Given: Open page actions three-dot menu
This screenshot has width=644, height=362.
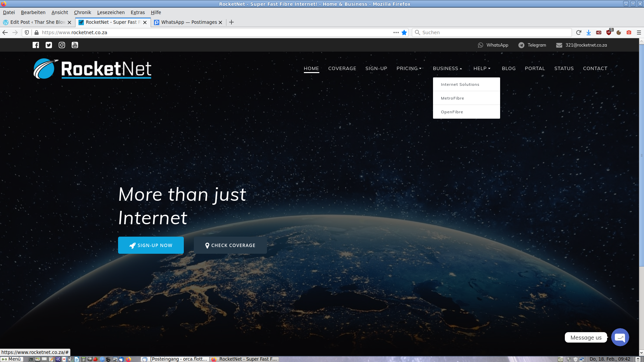Looking at the screenshot, I should 396,33.
